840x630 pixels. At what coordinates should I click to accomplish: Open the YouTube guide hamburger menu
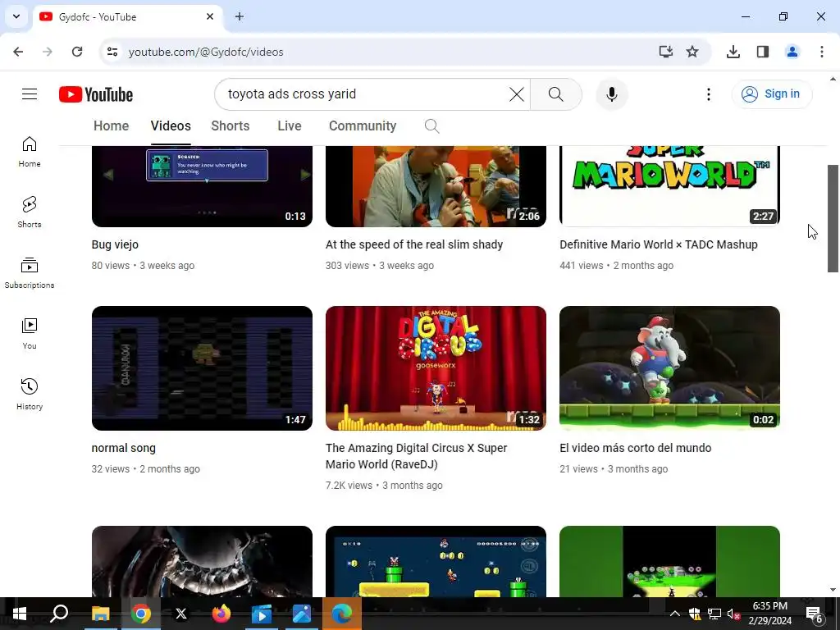pyautogui.click(x=30, y=94)
